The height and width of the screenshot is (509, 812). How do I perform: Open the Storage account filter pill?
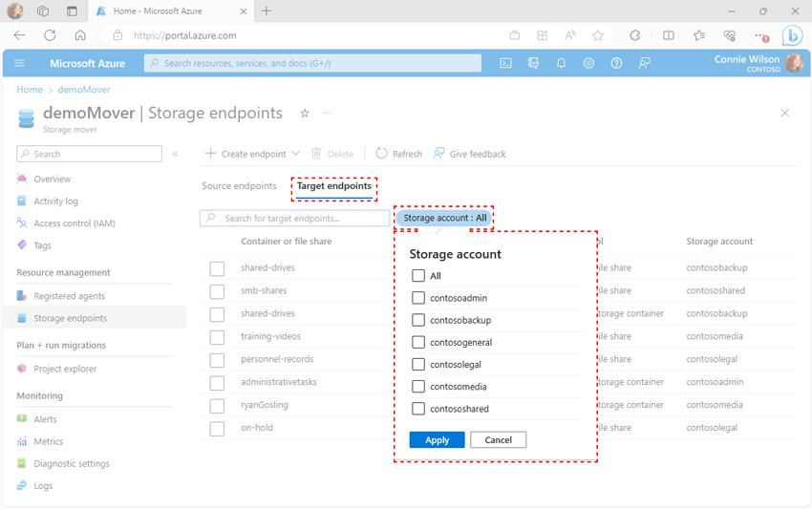point(444,218)
